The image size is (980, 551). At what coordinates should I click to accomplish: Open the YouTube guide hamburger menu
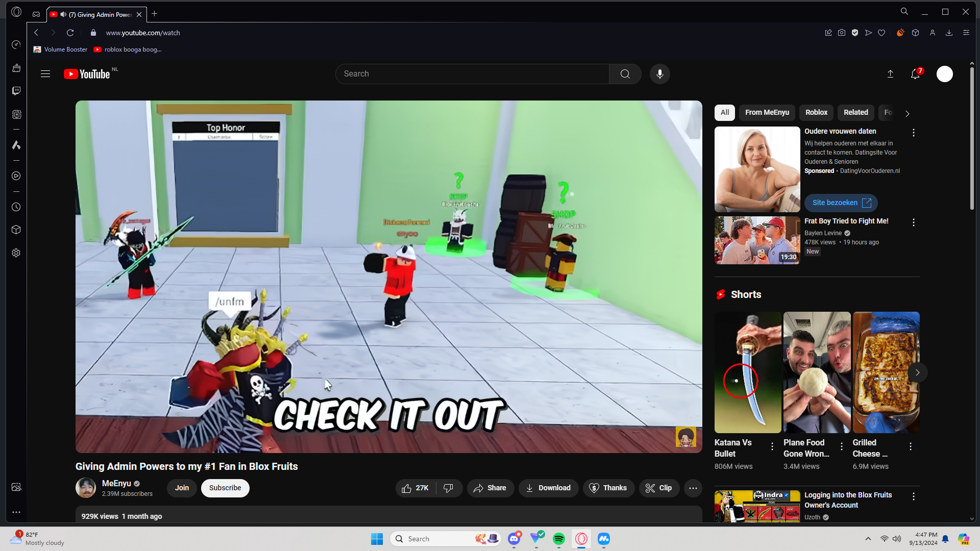tap(45, 74)
